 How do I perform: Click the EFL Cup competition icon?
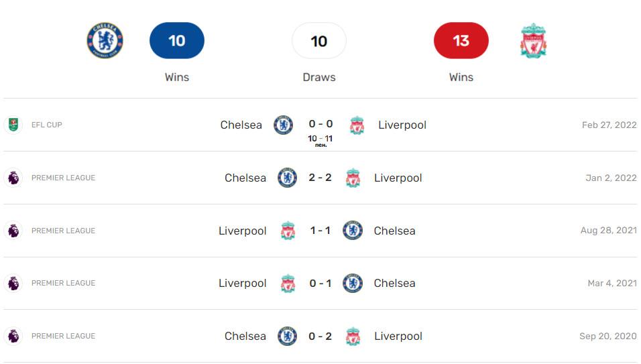13,125
